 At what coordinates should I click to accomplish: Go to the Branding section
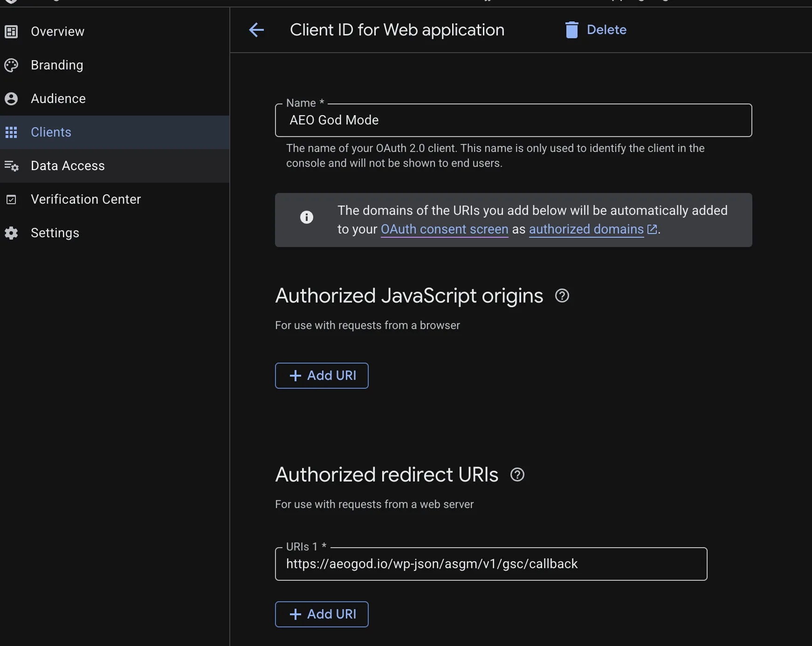(57, 65)
